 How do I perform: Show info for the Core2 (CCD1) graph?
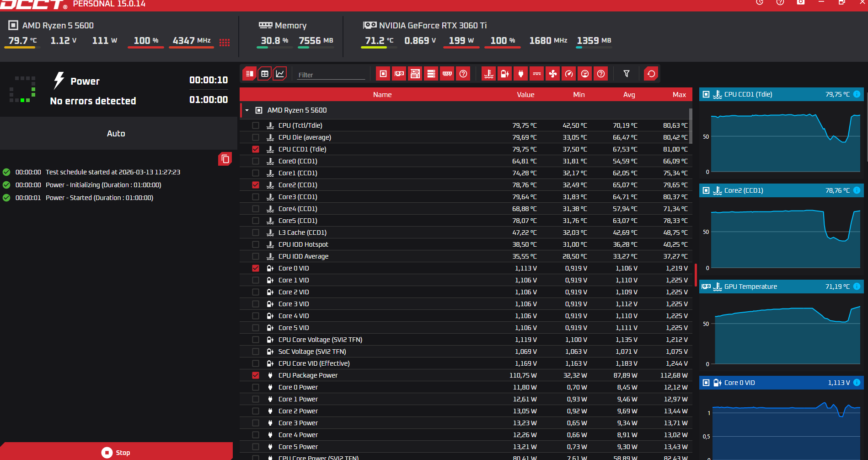(x=857, y=190)
